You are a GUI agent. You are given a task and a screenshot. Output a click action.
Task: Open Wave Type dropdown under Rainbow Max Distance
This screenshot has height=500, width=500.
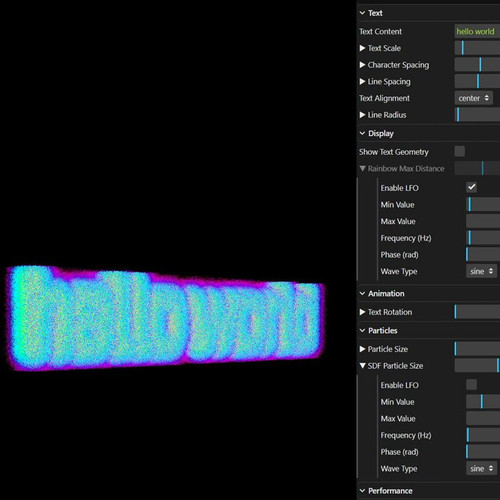pyautogui.click(x=481, y=271)
